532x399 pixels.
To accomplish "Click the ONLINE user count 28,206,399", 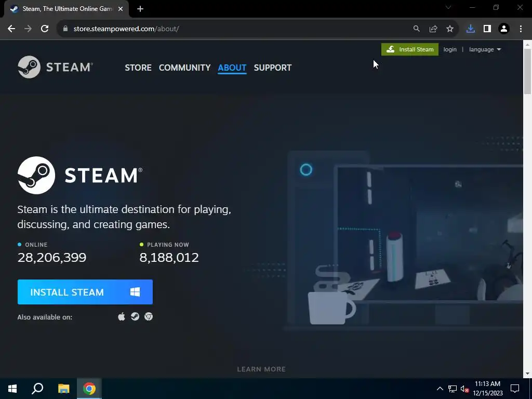I will [x=52, y=258].
